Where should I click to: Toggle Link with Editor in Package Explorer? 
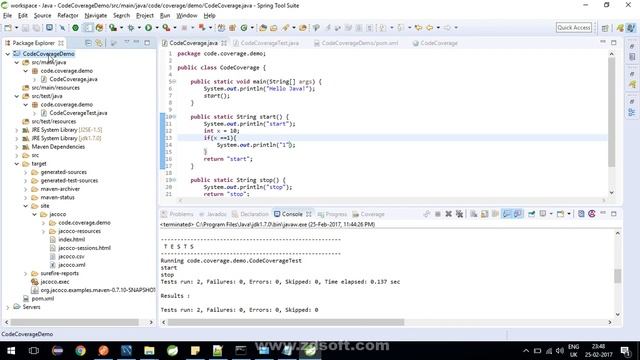[99, 43]
